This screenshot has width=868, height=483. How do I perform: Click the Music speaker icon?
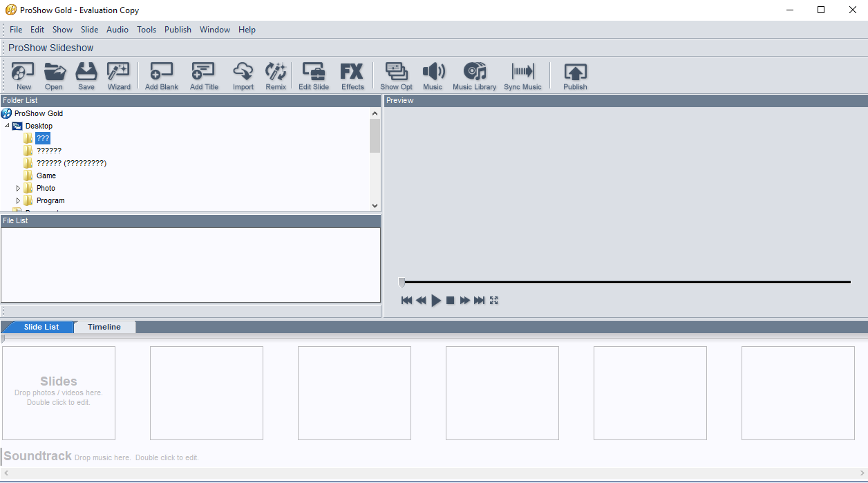coord(433,76)
